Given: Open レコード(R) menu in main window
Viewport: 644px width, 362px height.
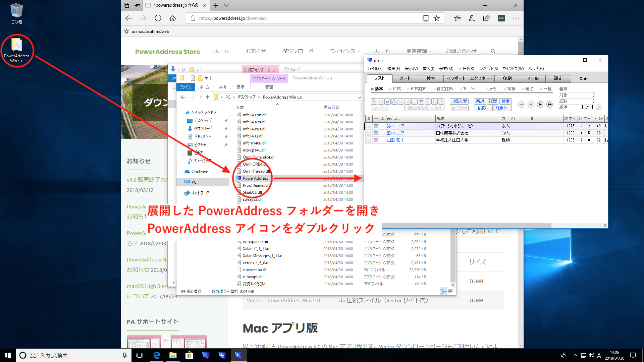Looking at the screenshot, I should [x=466, y=69].
